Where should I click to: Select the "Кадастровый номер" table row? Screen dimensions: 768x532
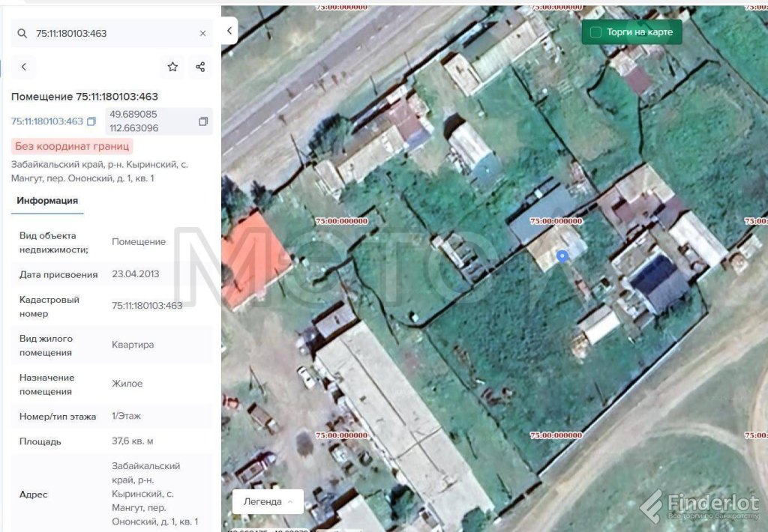coord(111,306)
